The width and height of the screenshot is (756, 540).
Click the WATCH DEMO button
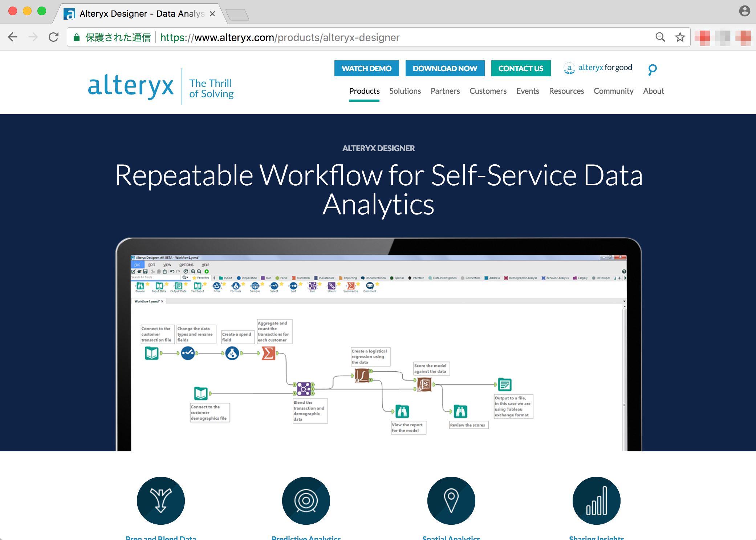click(x=366, y=68)
